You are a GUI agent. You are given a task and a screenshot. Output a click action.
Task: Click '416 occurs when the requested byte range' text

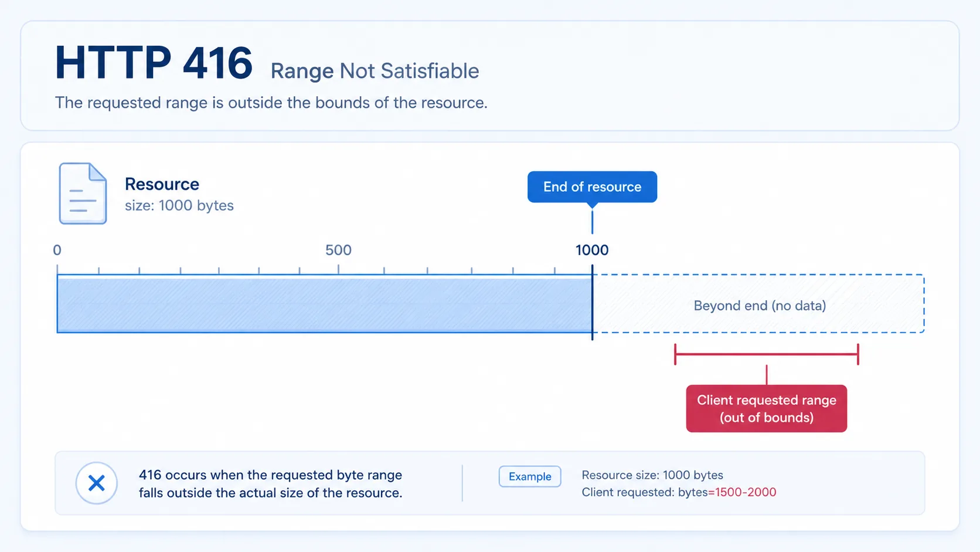[x=270, y=475]
